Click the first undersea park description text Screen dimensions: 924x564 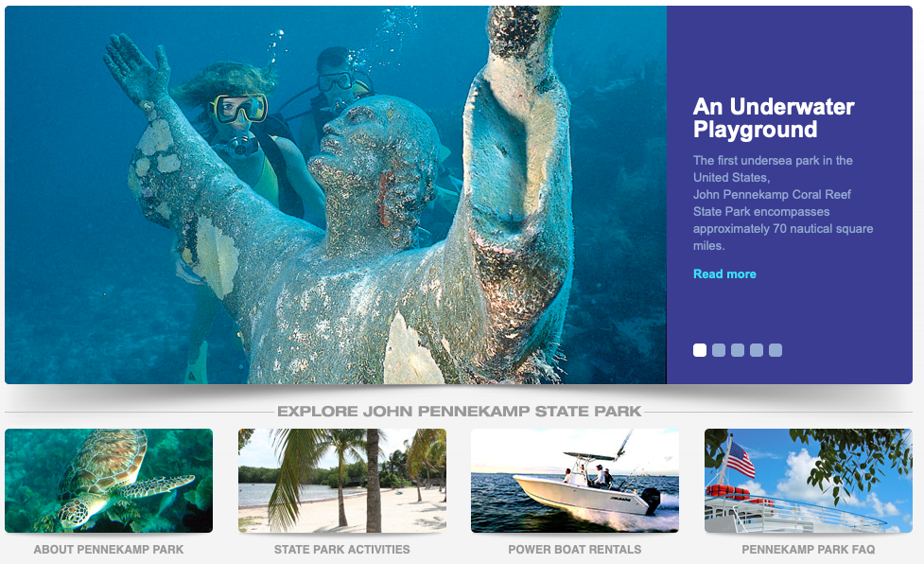(782, 203)
